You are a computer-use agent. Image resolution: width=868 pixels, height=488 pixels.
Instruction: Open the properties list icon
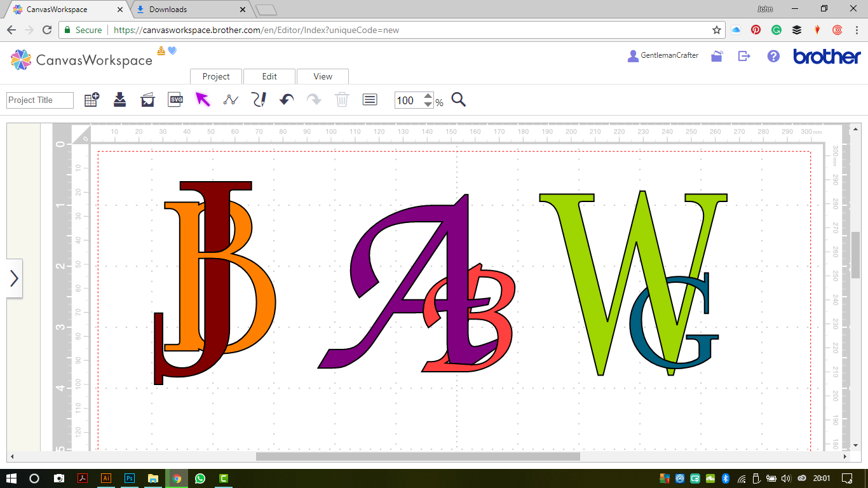click(369, 100)
